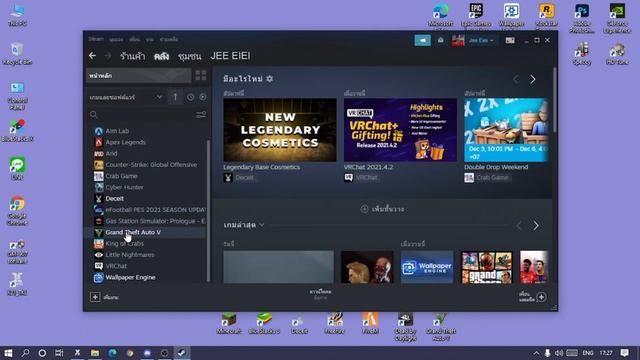
Task: Open the downloads manager at the bottom
Action: pos(320,295)
